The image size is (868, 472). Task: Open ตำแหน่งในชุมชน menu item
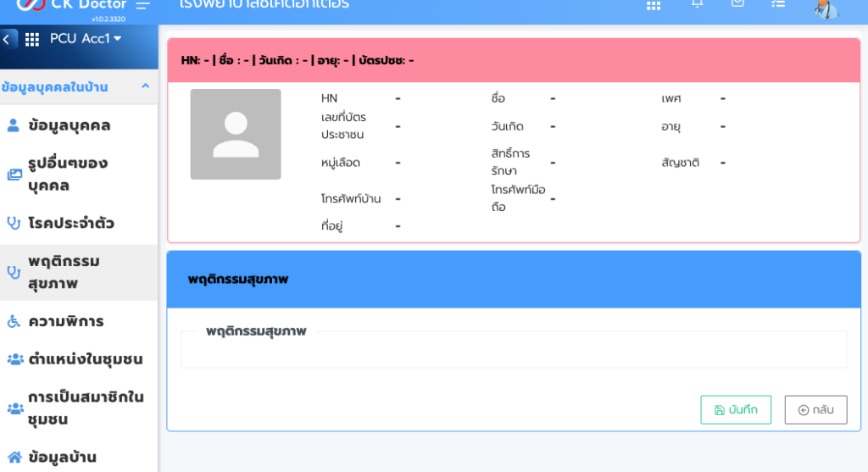(x=86, y=359)
